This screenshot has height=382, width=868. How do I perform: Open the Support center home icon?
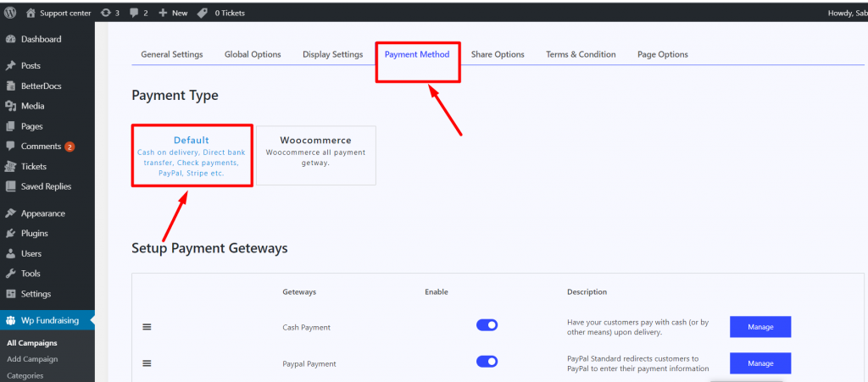31,13
